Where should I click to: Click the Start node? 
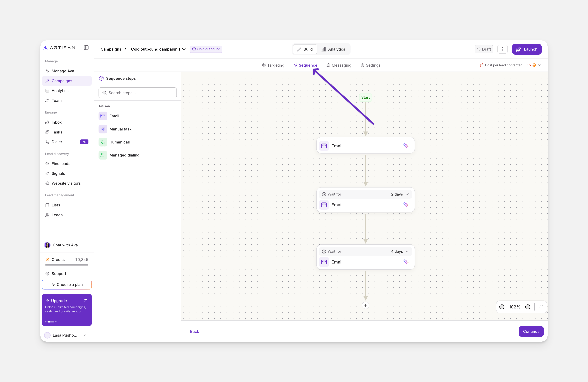point(365,97)
